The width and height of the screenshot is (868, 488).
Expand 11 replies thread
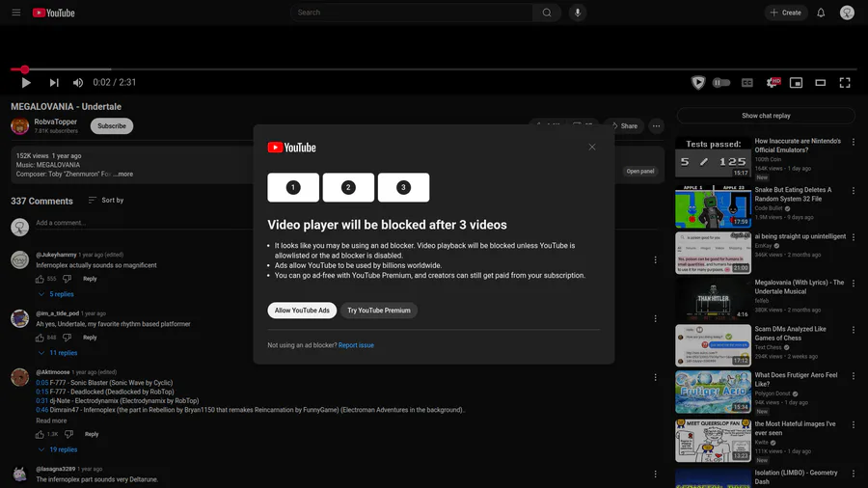pos(58,353)
